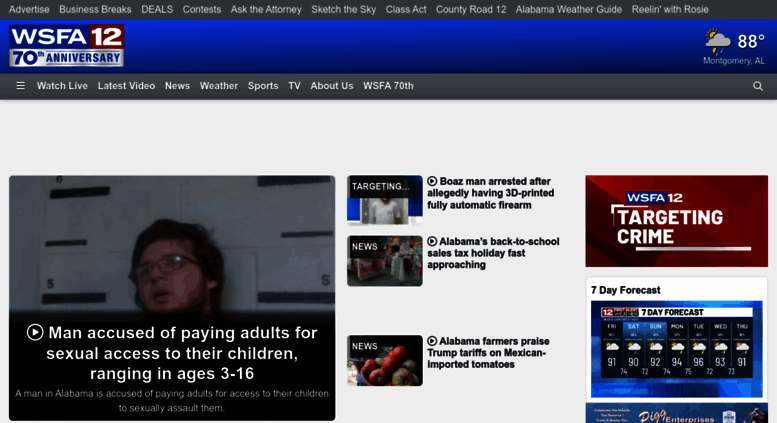
Task: Play icon on back-to-school sales tax story
Action: pyautogui.click(x=432, y=241)
